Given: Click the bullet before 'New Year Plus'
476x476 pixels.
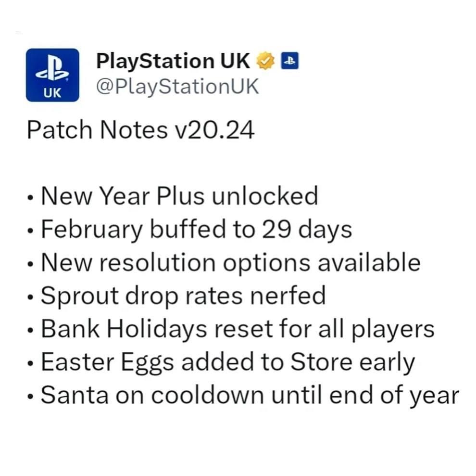Looking at the screenshot, I should (x=31, y=198).
